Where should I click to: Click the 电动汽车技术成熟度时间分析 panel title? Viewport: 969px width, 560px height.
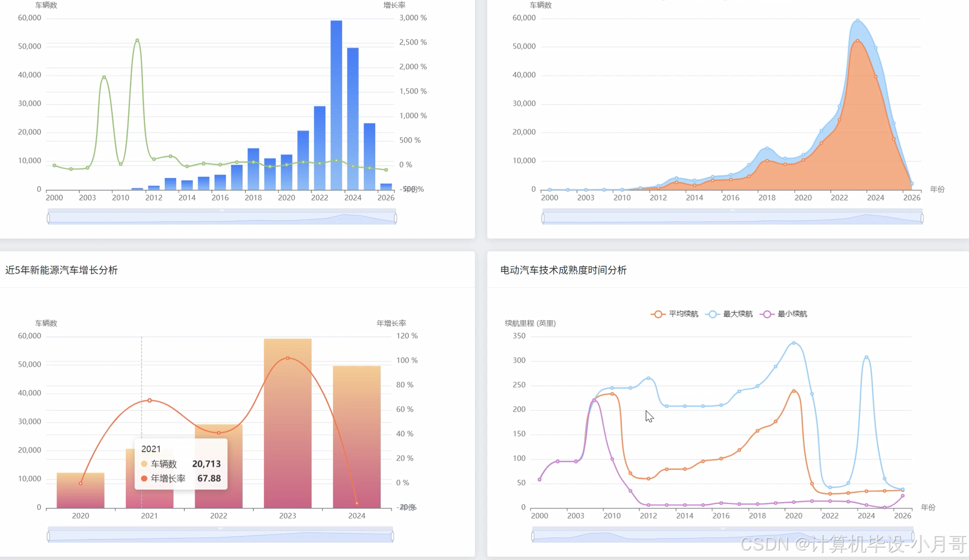[x=563, y=270]
